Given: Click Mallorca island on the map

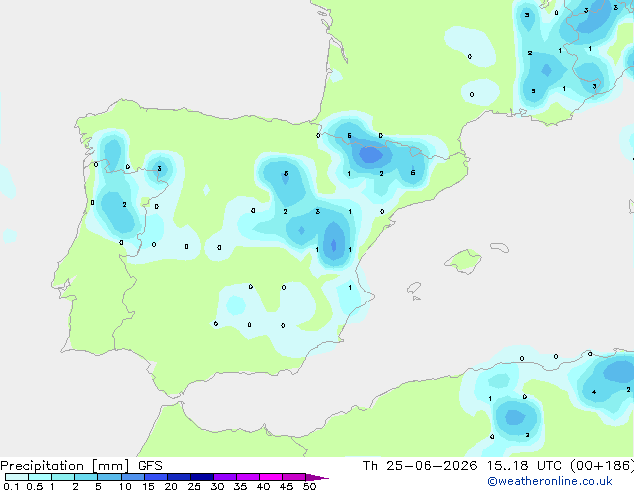Looking at the screenshot, I should click(x=463, y=261).
